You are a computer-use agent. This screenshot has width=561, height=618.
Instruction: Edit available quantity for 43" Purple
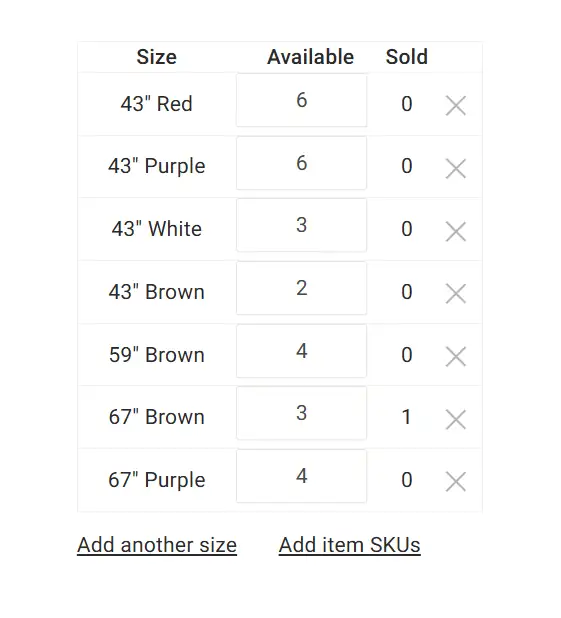[302, 163]
